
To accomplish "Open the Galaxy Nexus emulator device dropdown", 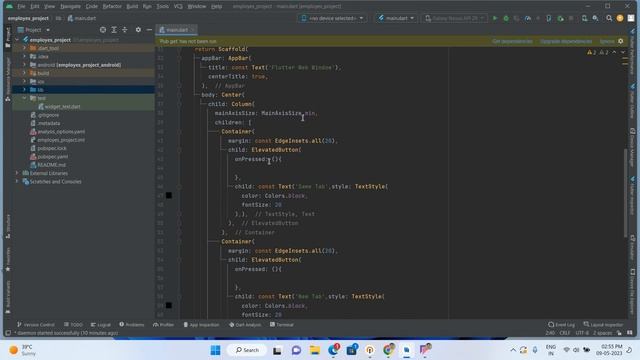I will (x=454, y=18).
